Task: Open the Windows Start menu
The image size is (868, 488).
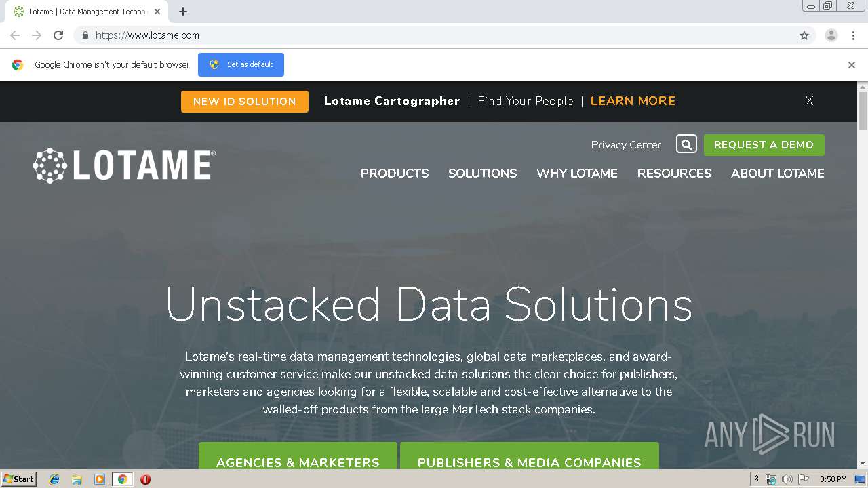Action: point(19,479)
